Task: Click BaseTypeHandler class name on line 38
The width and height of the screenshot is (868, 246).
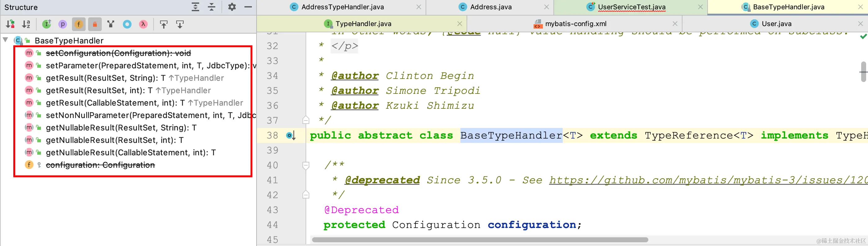Action: click(511, 135)
